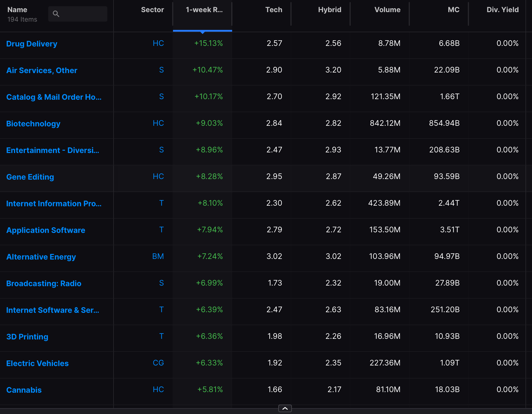This screenshot has width=532, height=414.
Task: Select the 423.89M volume value
Action: point(384,203)
